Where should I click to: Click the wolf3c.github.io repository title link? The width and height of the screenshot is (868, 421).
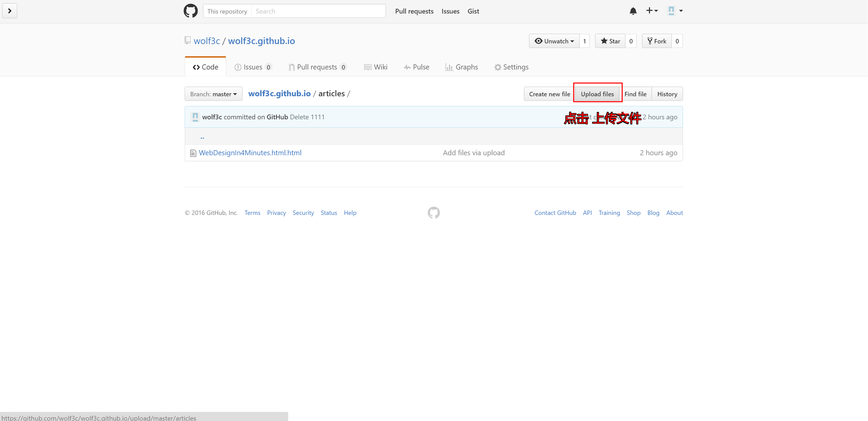261,41
